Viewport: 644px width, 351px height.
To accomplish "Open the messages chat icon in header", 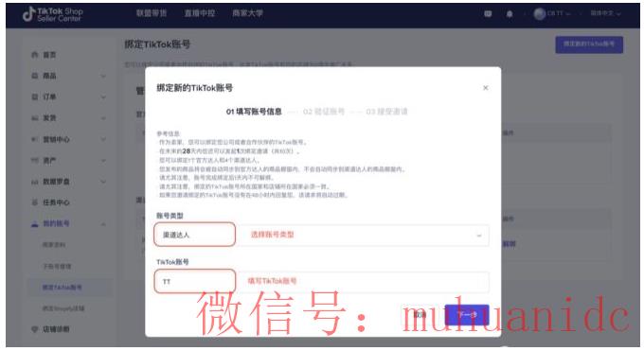I will point(488,14).
